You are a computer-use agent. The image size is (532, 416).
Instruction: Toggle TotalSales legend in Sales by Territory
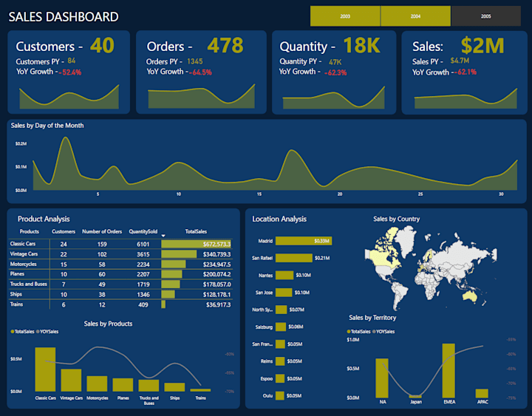(358, 332)
